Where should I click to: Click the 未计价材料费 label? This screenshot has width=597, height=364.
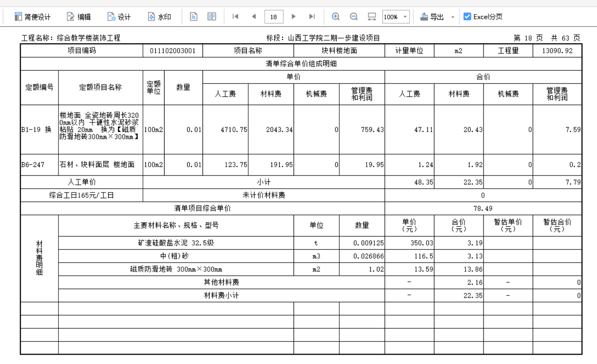point(264,195)
